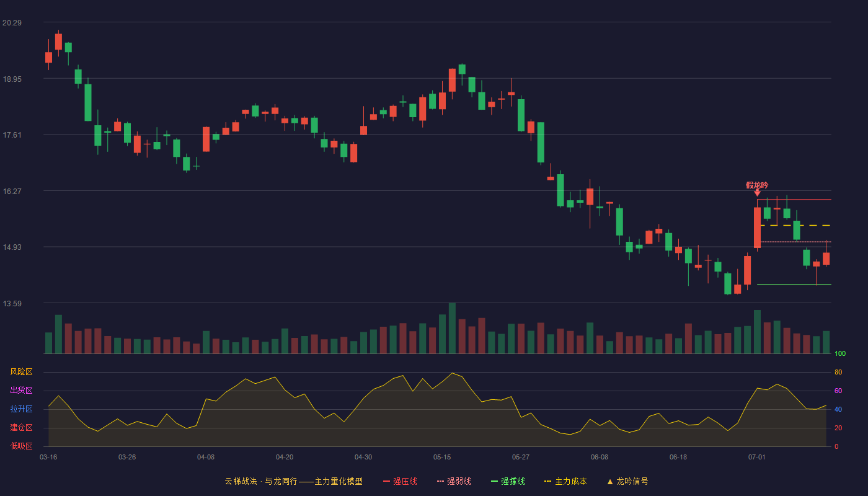Viewport: 868px width, 496px height.
Task: Select the 低吸区 zone label
Action: point(21,446)
